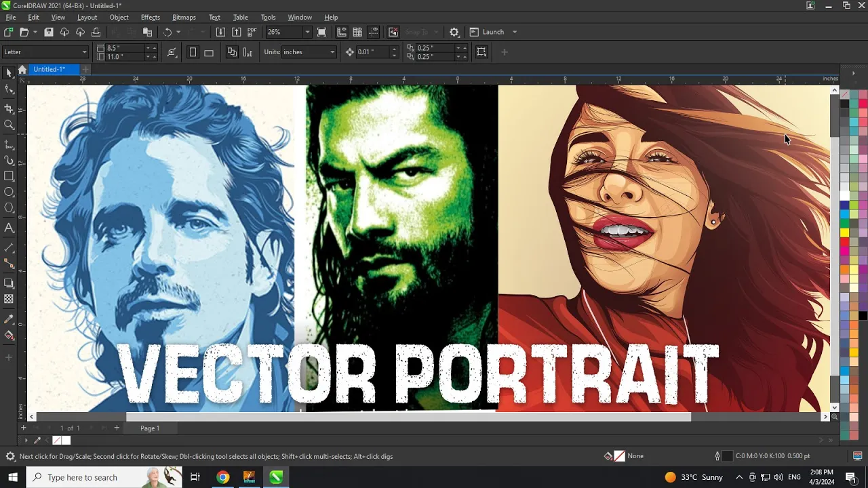Open the Options gear icon

(x=454, y=32)
